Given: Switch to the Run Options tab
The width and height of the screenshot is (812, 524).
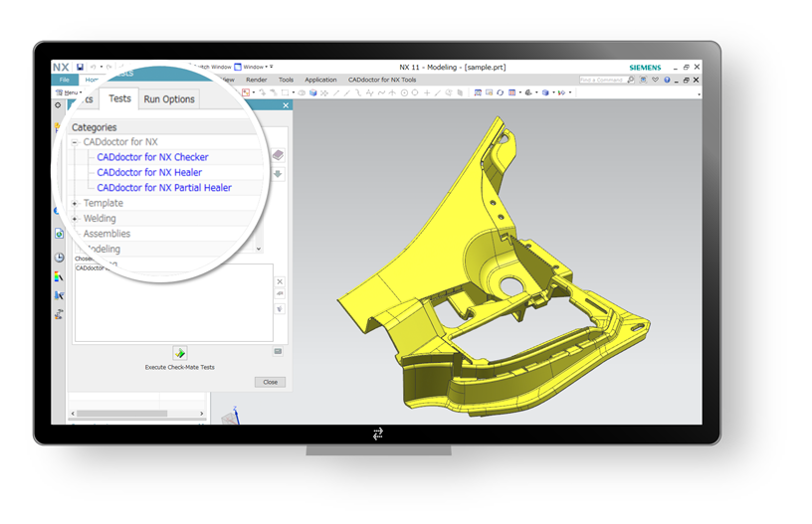Looking at the screenshot, I should coord(169,98).
